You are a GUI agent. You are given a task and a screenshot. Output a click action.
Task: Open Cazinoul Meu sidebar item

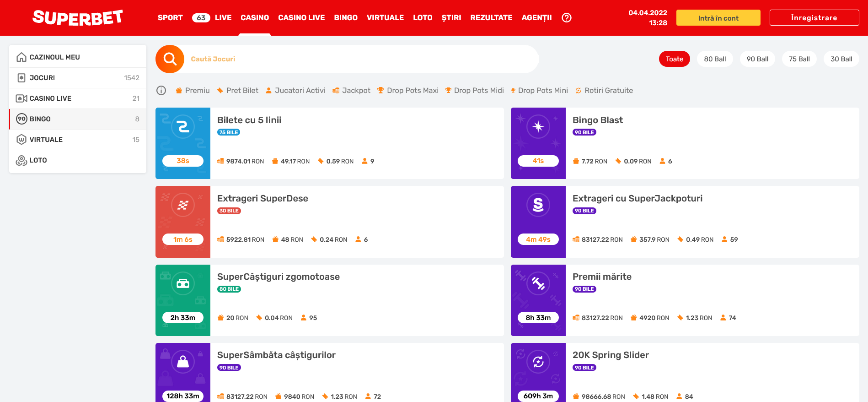point(78,57)
